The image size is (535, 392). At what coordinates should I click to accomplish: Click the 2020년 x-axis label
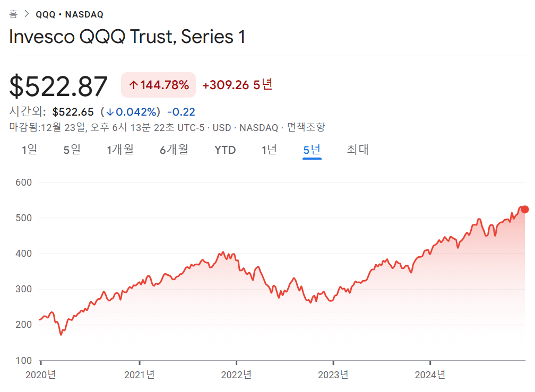(x=41, y=375)
